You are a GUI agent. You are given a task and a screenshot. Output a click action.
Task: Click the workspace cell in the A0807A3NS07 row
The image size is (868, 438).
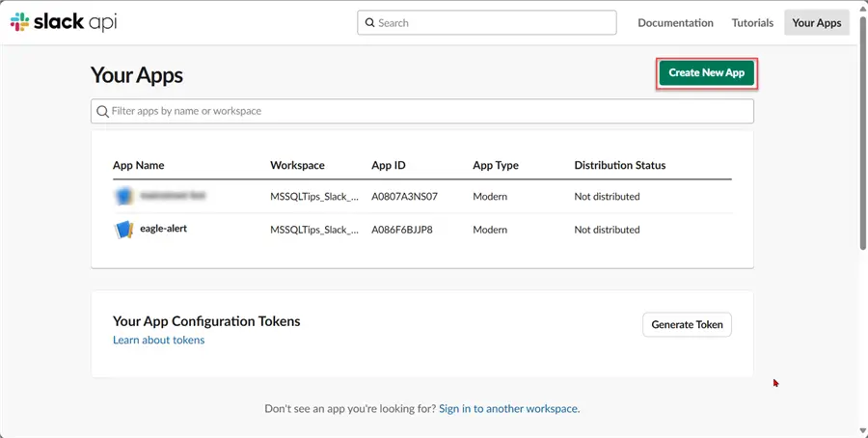[314, 197]
